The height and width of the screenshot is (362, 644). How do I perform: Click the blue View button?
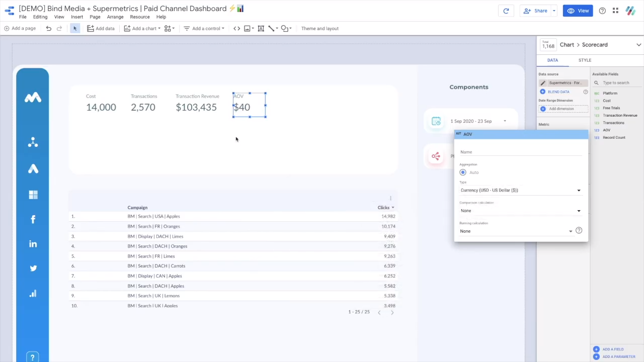click(578, 11)
